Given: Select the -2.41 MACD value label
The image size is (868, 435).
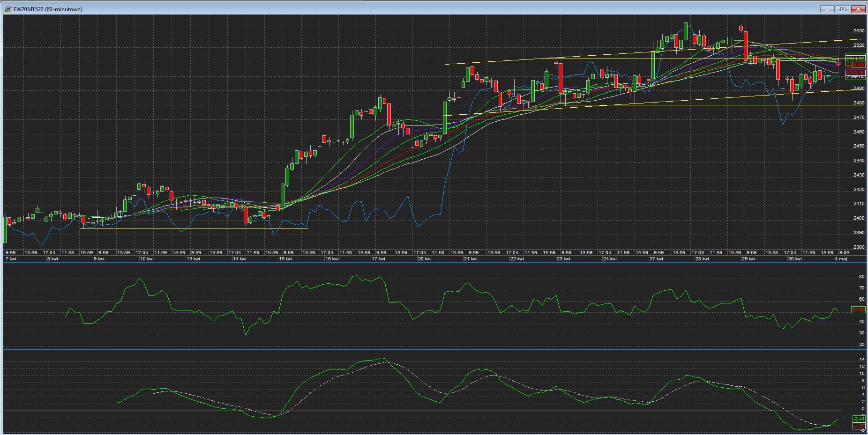Looking at the screenshot, I should 858,419.
